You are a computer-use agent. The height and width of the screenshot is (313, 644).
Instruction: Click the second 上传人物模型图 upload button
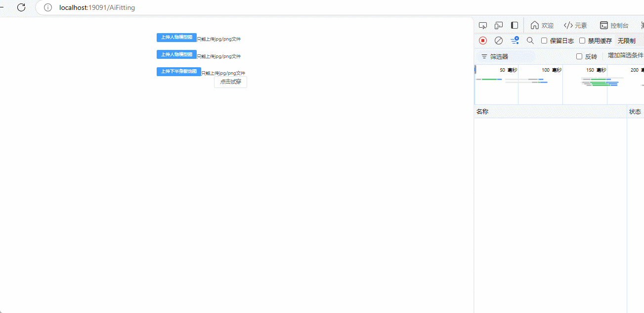[176, 54]
